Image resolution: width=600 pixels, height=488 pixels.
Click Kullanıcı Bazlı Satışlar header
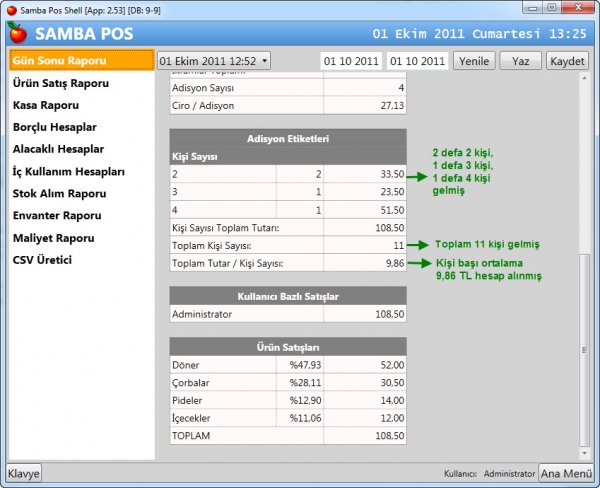288,297
